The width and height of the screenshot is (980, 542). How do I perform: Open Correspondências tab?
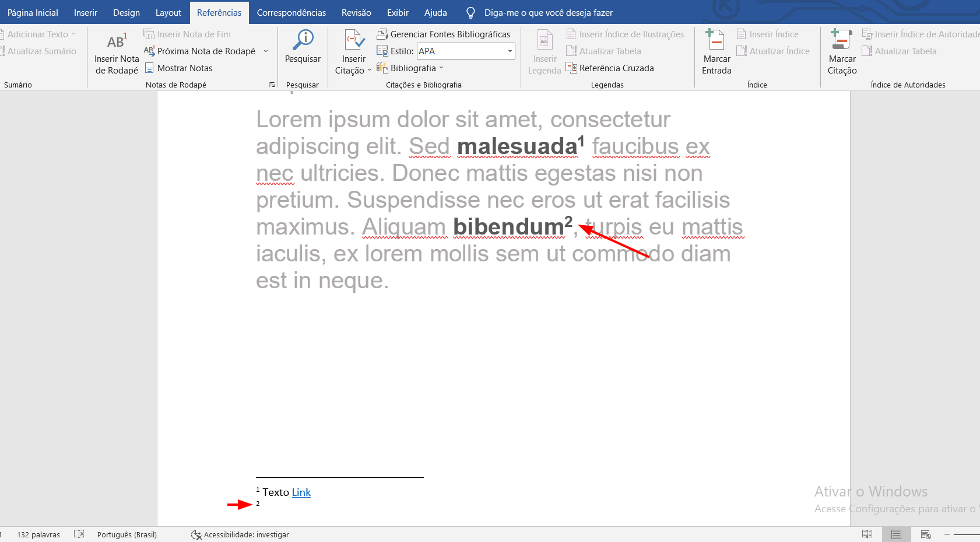[x=291, y=12]
